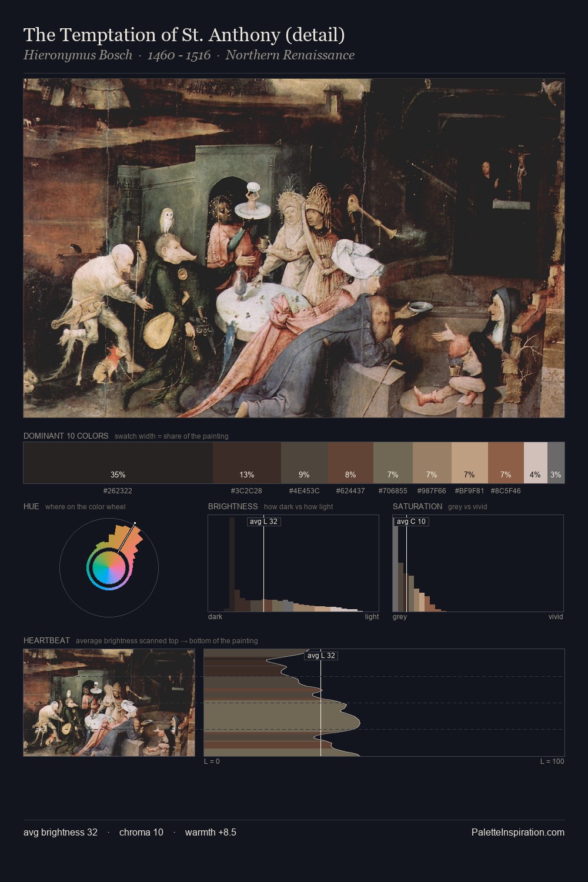The image size is (588, 882).
Task: Click the hue color wheel
Action: coord(109,567)
